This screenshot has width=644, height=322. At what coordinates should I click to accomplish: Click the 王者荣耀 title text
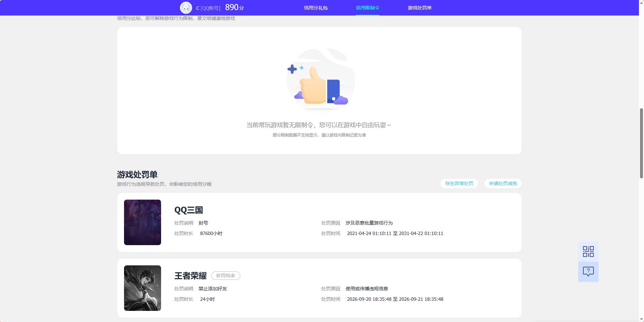click(190, 276)
